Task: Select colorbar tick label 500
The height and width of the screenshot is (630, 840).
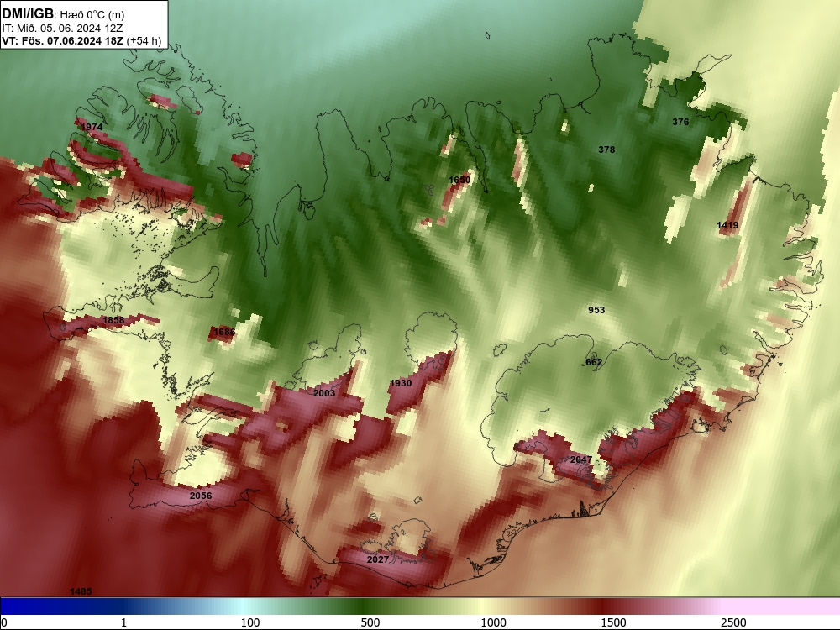Action: pos(370,622)
